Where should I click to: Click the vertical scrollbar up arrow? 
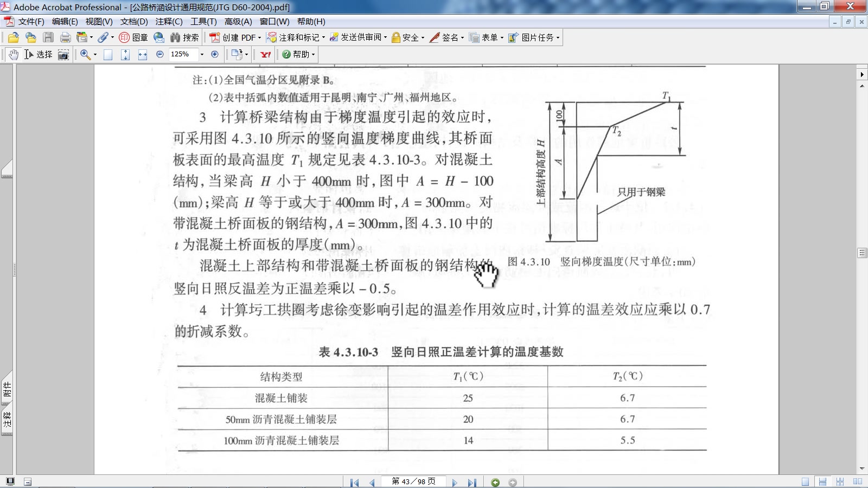[x=862, y=86]
